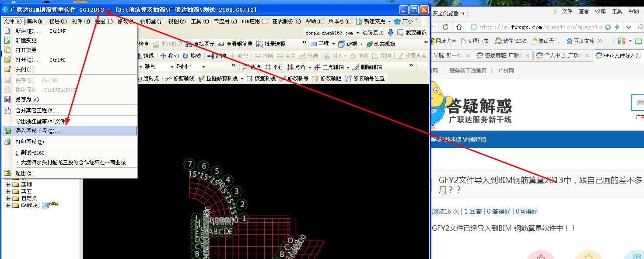Click the 新建变更 toolbar button
The image size is (644, 259).
coord(371,21)
